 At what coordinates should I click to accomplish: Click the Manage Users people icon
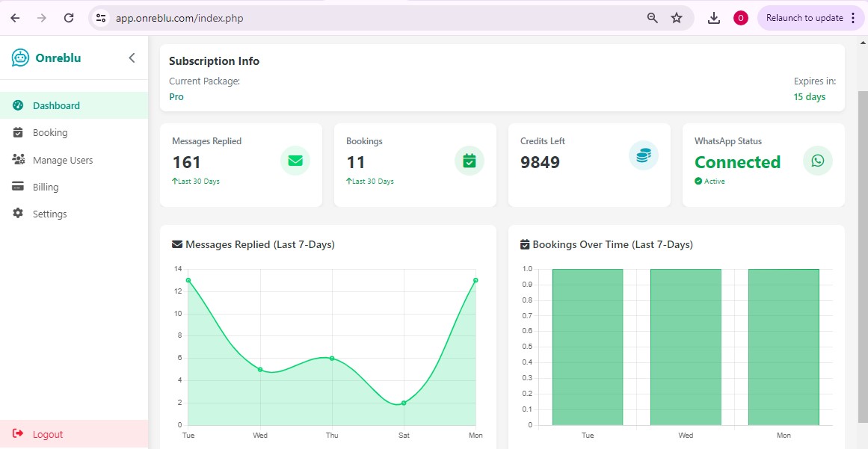(16, 159)
